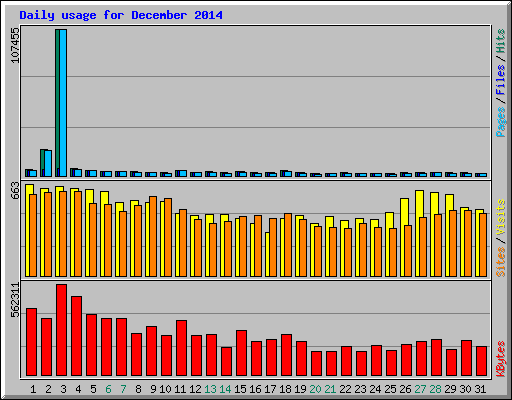The image size is (512, 400).
Task: Click x-axis day label 31
Action: coord(480,389)
